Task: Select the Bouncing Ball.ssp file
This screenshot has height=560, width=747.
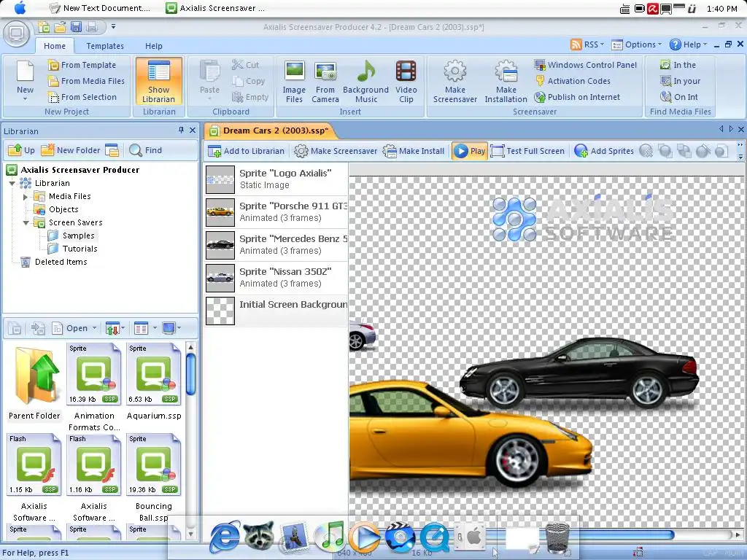Action: [x=154, y=477]
